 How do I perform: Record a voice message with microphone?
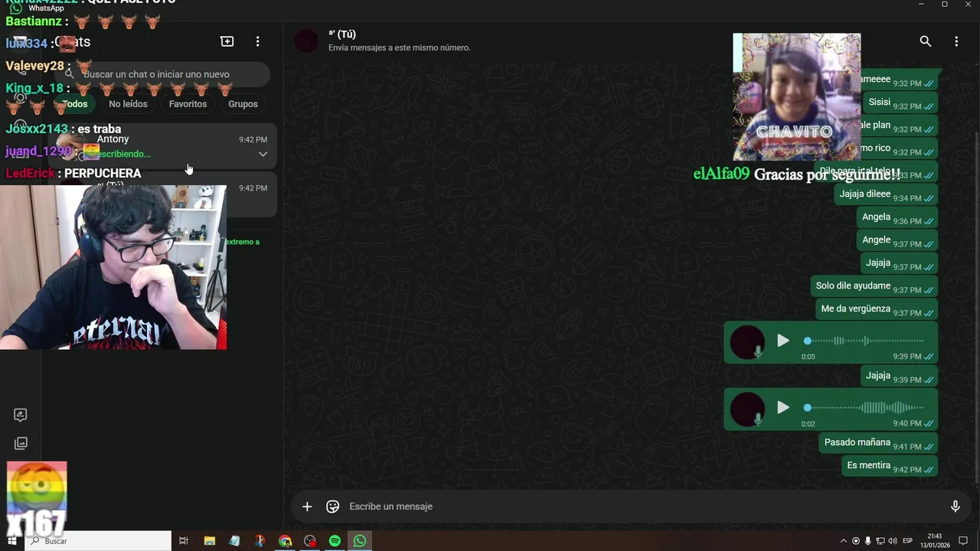955,507
